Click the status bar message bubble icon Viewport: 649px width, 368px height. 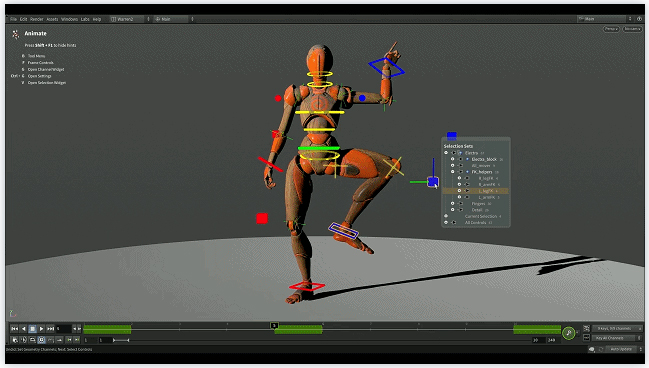point(592,349)
